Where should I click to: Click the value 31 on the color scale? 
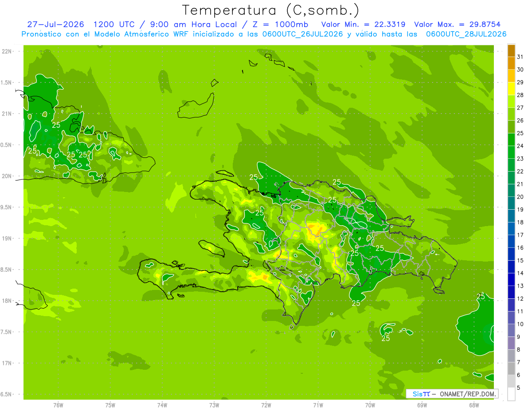[x=520, y=57]
